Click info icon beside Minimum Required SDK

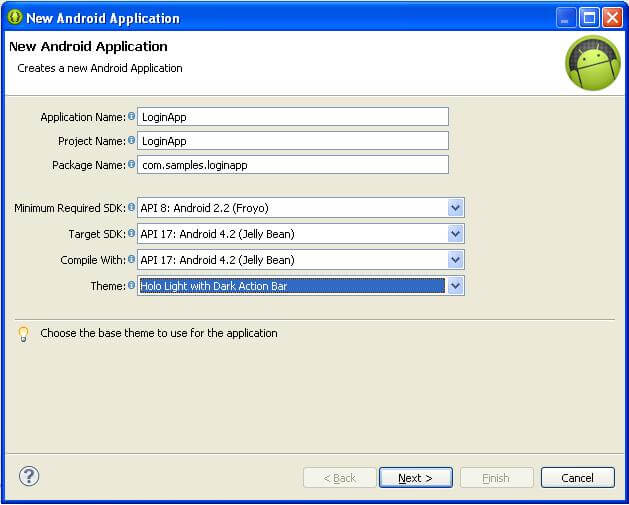point(131,207)
